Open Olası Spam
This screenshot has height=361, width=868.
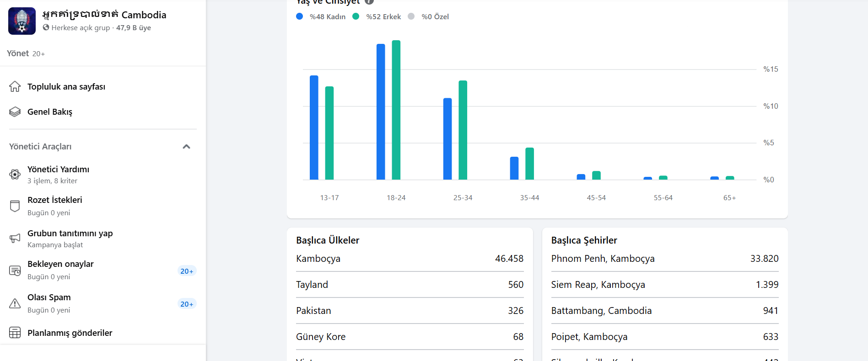point(103,303)
